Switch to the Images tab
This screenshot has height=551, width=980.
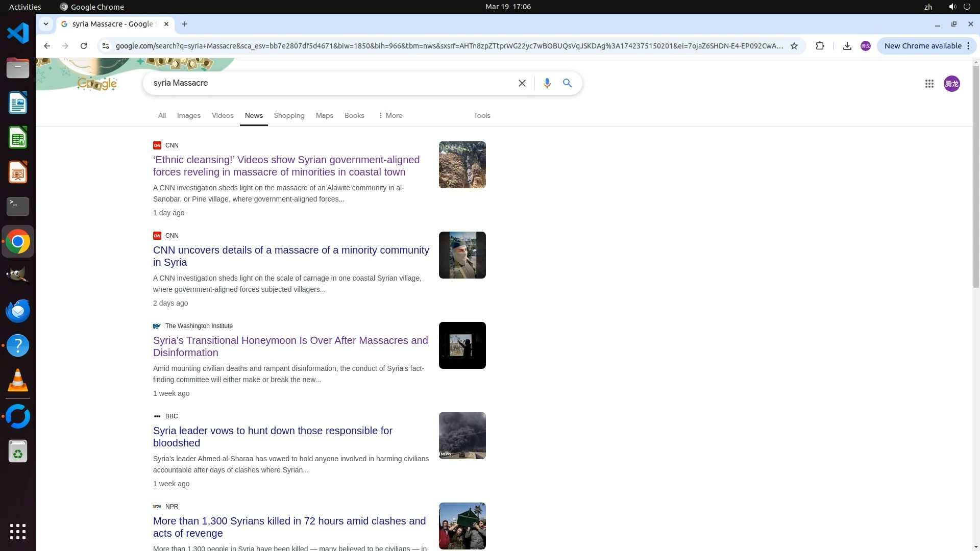(x=188, y=116)
